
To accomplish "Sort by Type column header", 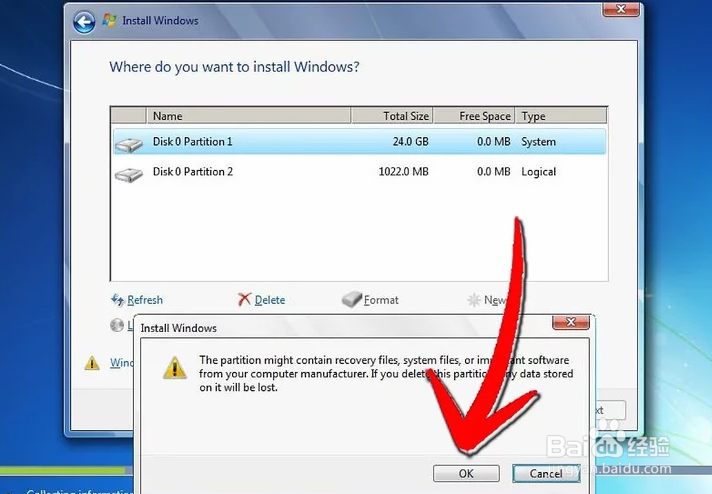I will (x=561, y=116).
